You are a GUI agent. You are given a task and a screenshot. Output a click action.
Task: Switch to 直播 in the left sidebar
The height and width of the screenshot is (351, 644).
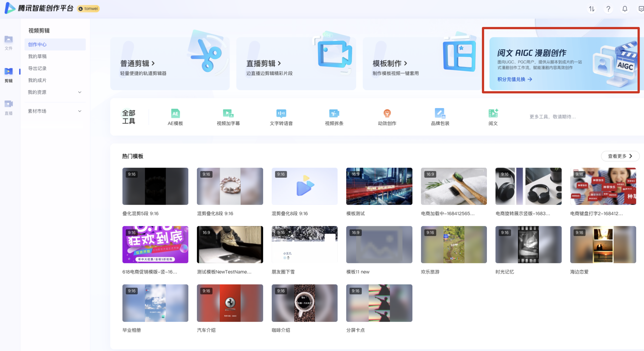[x=9, y=107]
